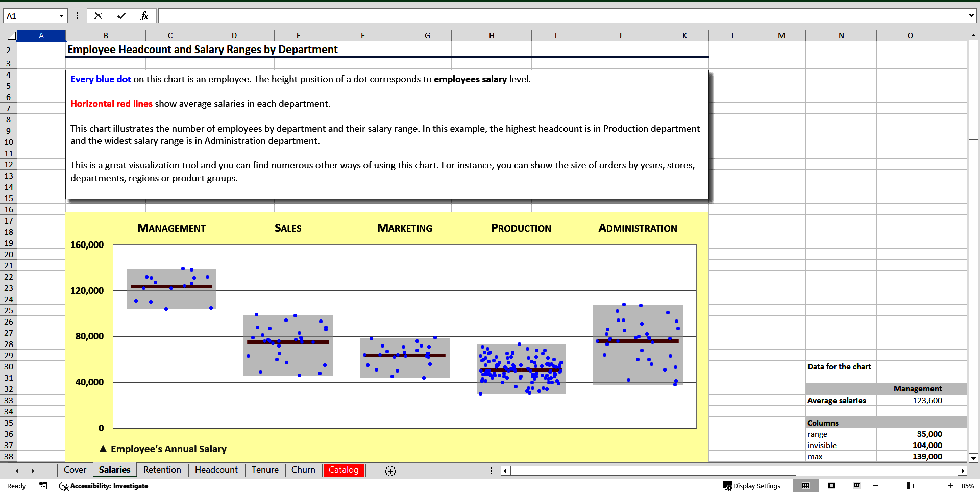Select row 33 header
The height and width of the screenshot is (493, 980).
pos(9,400)
